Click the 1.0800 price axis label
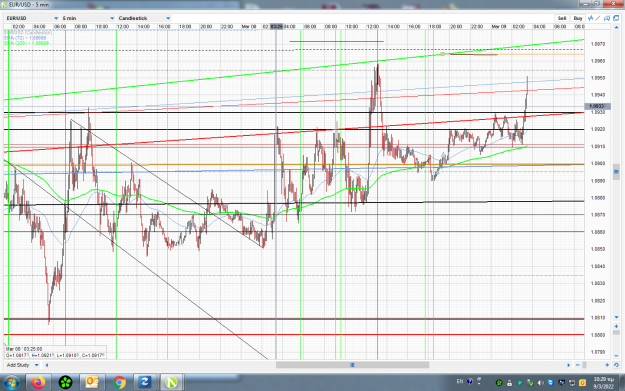The width and height of the screenshot is (625, 391). pos(598,335)
